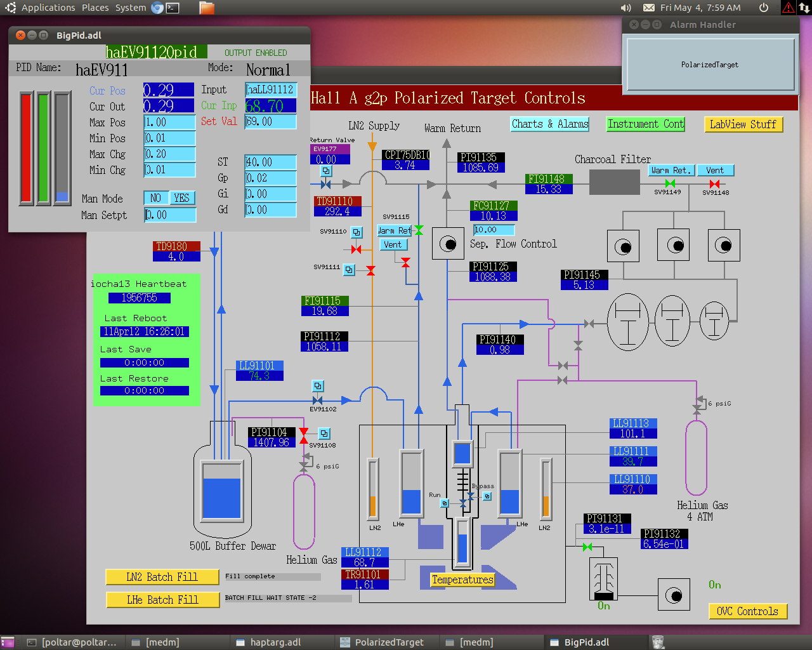Click the pump icon beside Sep. Flow Control
Screen dimensions: 812x650
tap(448, 244)
